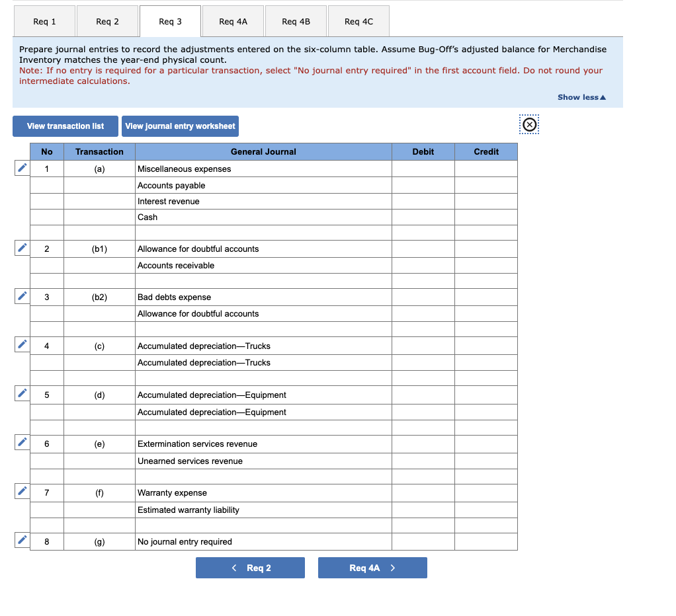Collapse the instructions via Show less
676x616 pixels.
pos(581,97)
